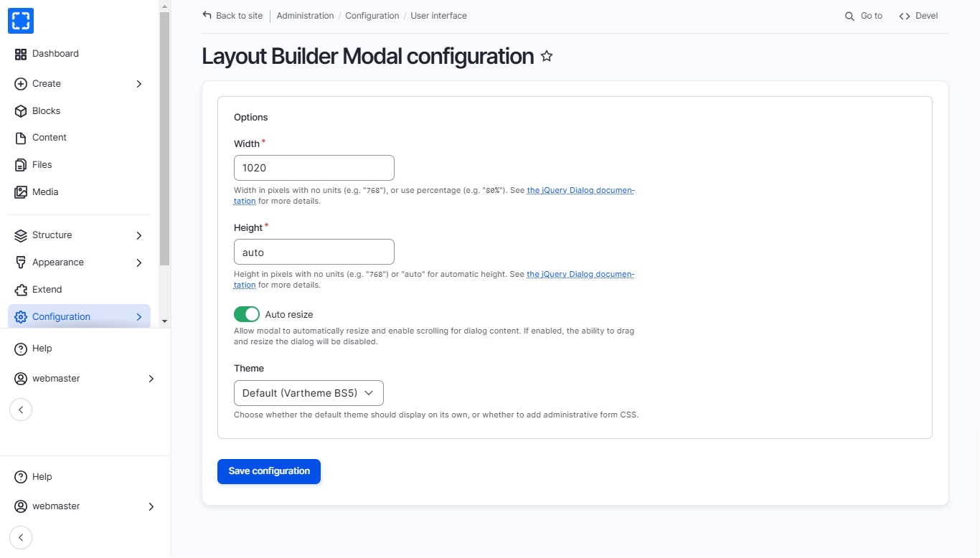Click the Width input field
Viewport: 980px width, 558px height.
314,168
